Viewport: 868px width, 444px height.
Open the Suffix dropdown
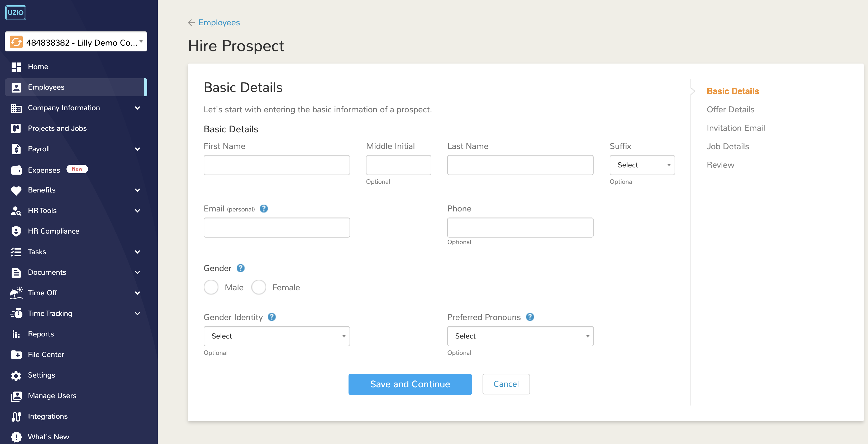(x=642, y=165)
